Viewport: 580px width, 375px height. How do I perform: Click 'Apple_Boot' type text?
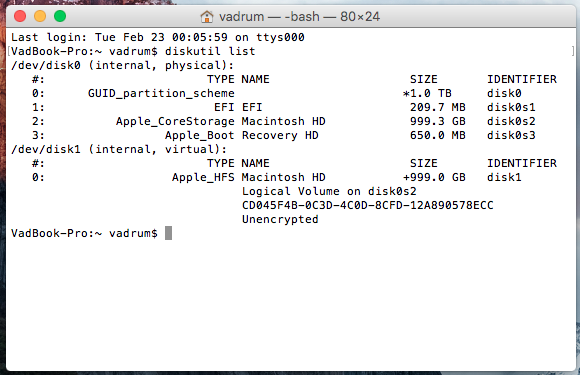point(200,135)
